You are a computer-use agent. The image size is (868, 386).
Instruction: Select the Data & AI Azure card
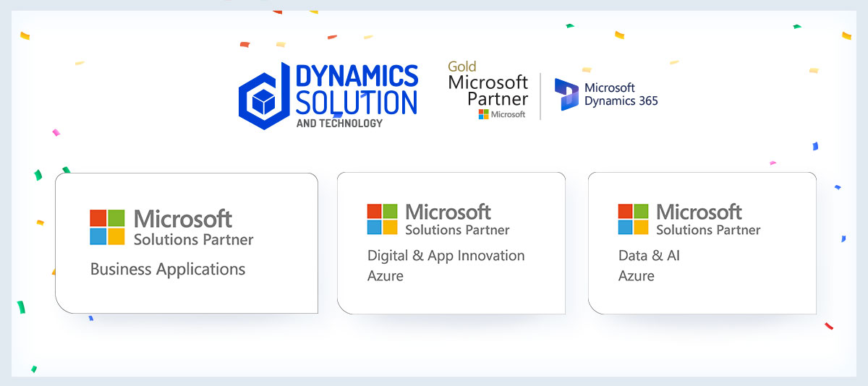point(702,243)
